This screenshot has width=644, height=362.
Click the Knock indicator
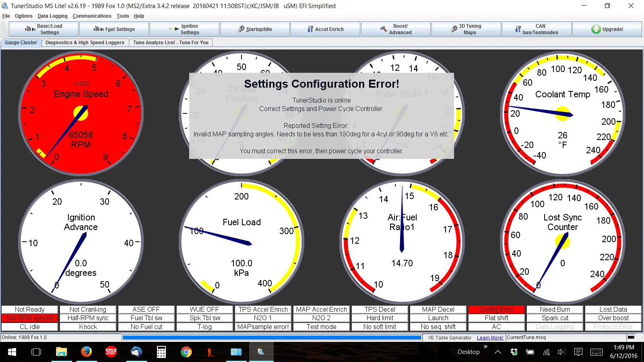pyautogui.click(x=88, y=327)
